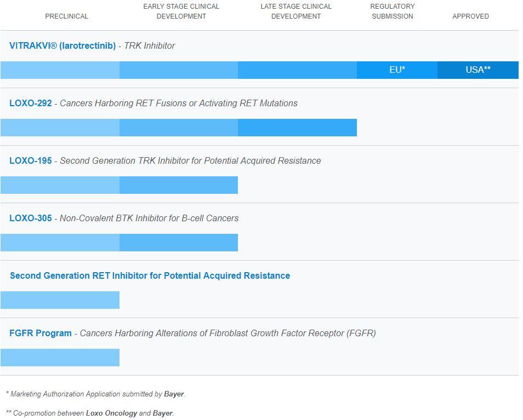
Task: Click the 'TRK Inhibitor' description text
Action: coord(150,45)
